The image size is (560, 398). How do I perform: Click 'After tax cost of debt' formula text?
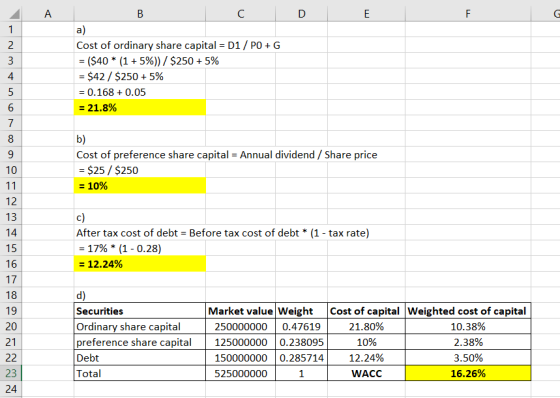tap(222, 233)
